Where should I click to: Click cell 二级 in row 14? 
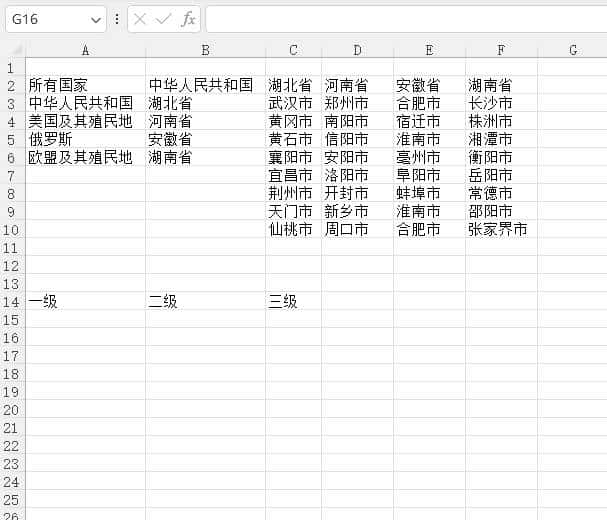206,301
